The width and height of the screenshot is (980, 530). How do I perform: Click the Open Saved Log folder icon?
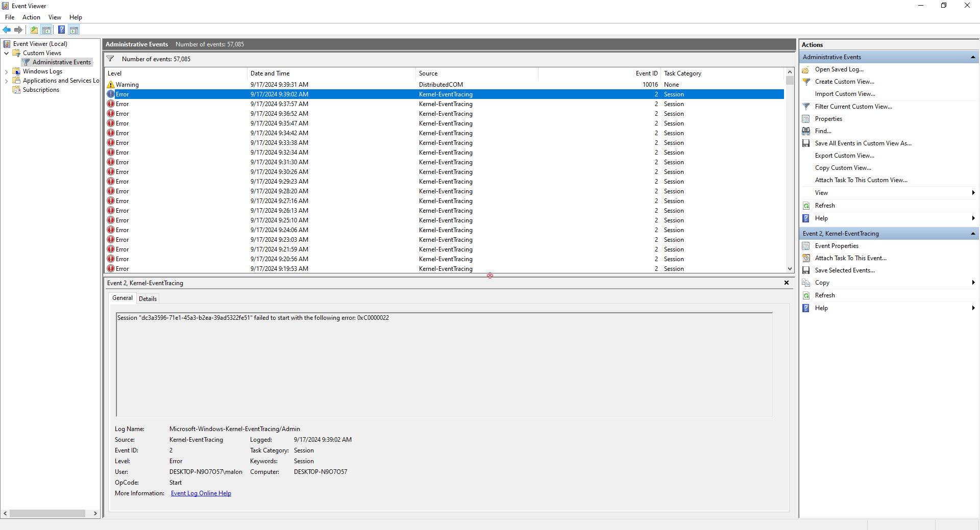806,69
